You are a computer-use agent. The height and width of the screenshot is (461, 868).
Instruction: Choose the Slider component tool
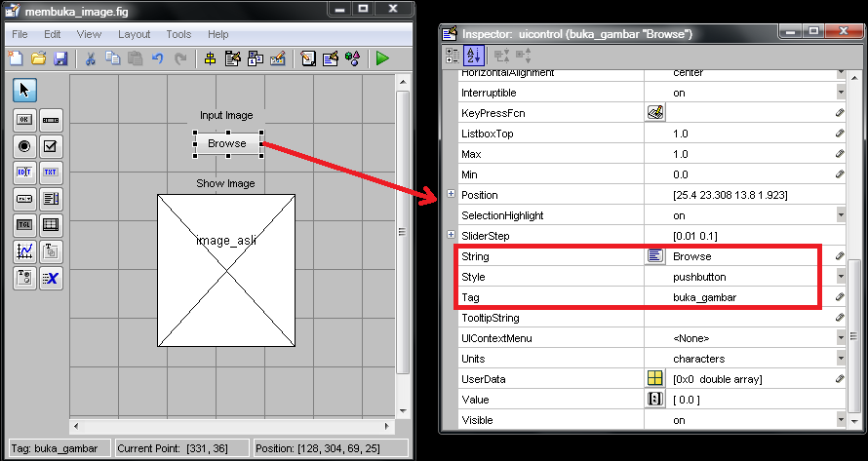click(51, 120)
